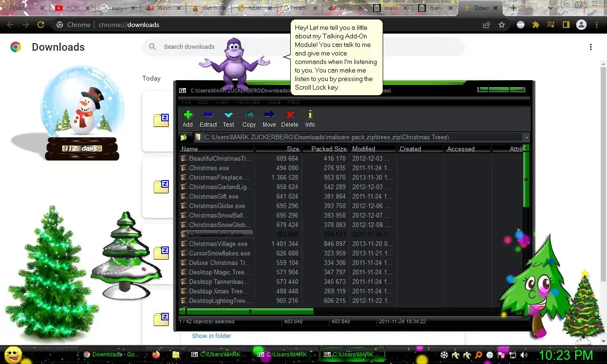Open the File menu in 7-Zip
Image resolution: width=607 pixels, height=364 pixels.
pos(186,101)
